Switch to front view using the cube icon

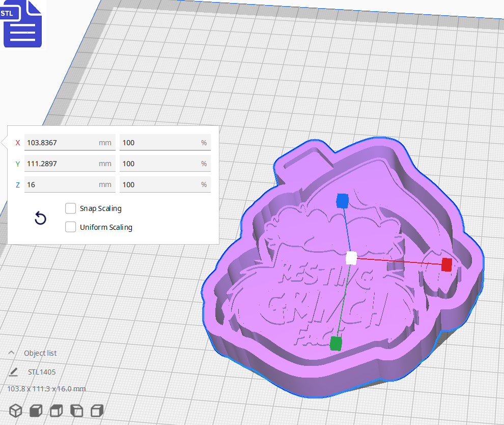tap(35, 410)
